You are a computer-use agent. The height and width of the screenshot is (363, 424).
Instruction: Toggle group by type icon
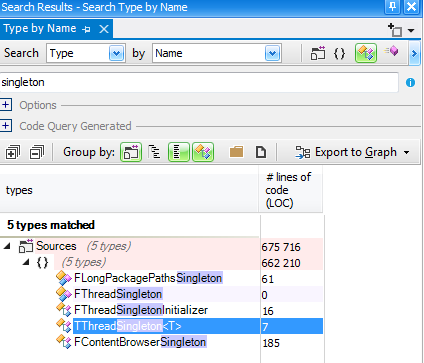point(203,152)
